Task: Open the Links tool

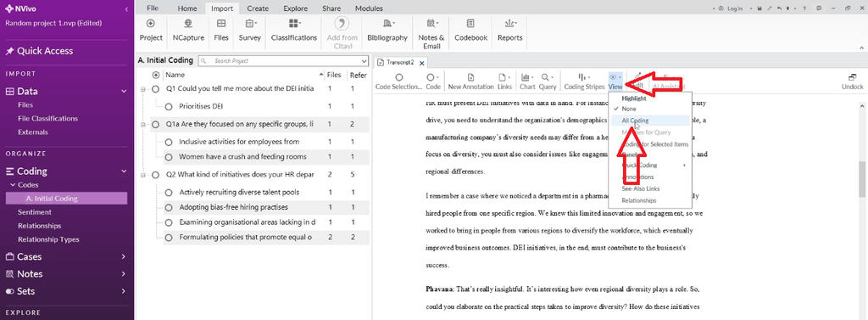Action: pyautogui.click(x=504, y=81)
